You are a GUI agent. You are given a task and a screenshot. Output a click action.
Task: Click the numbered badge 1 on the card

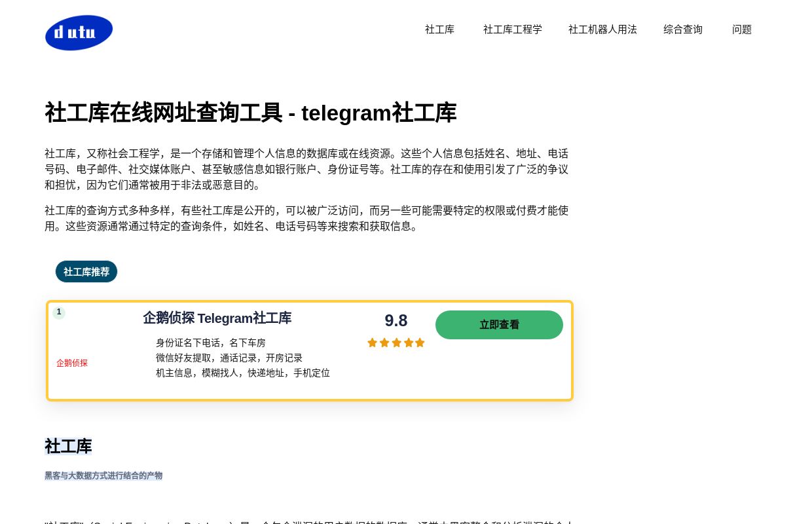[59, 312]
